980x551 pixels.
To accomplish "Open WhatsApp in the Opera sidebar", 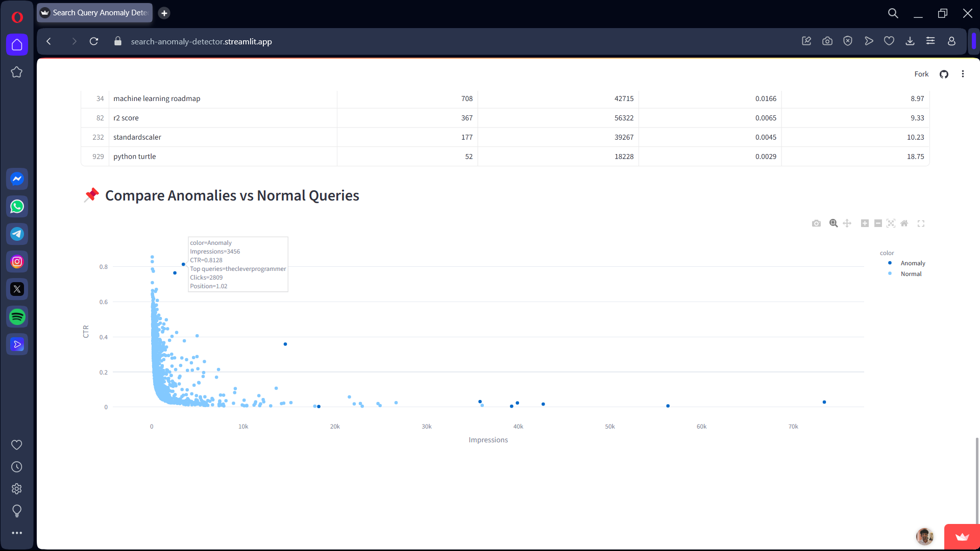I will [17, 207].
